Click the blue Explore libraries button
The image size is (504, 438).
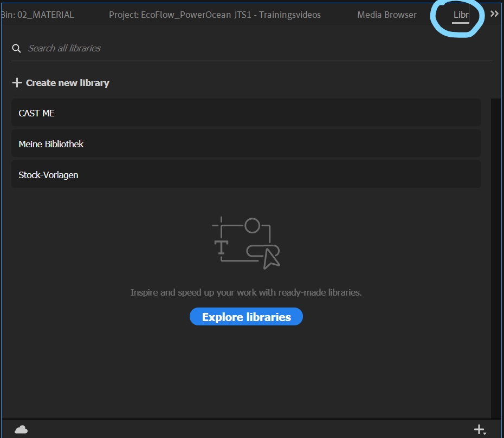click(x=246, y=317)
